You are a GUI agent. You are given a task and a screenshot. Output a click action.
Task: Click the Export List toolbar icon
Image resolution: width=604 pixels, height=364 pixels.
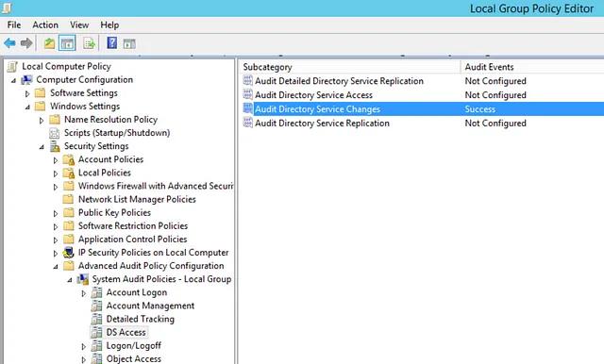point(89,43)
